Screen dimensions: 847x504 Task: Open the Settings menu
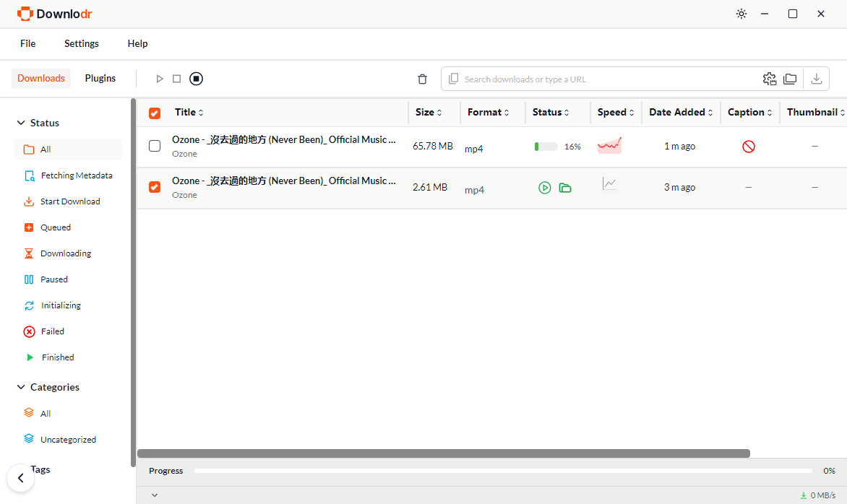(x=82, y=43)
